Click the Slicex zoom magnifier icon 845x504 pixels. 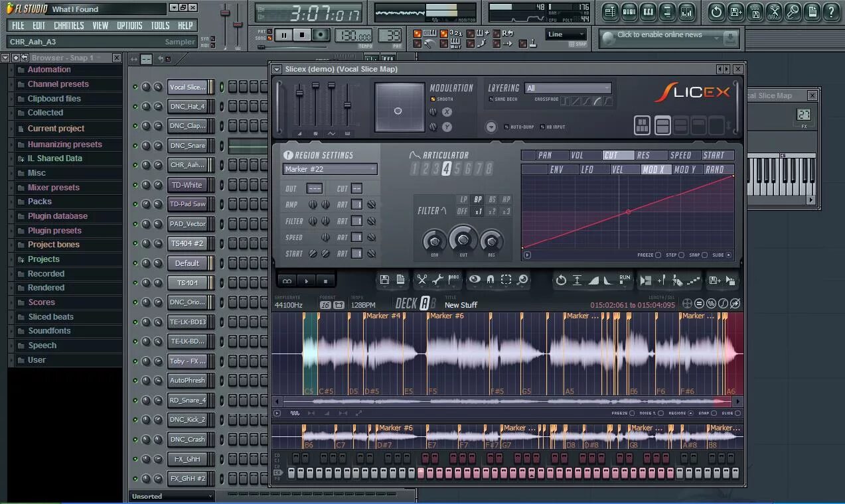pos(522,280)
